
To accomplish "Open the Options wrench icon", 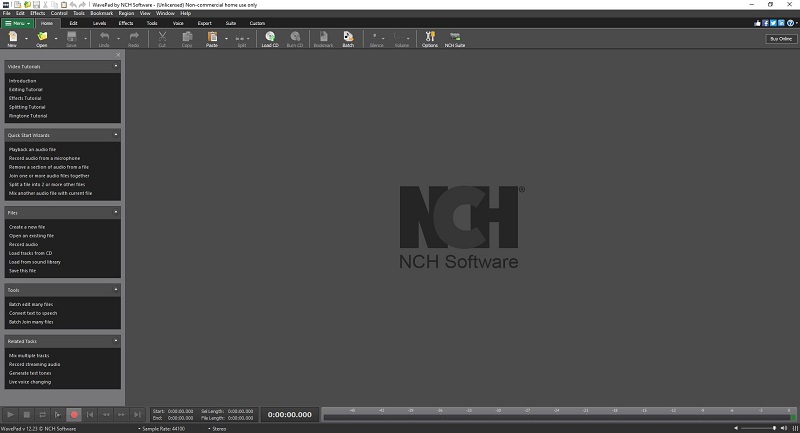I will coord(430,36).
